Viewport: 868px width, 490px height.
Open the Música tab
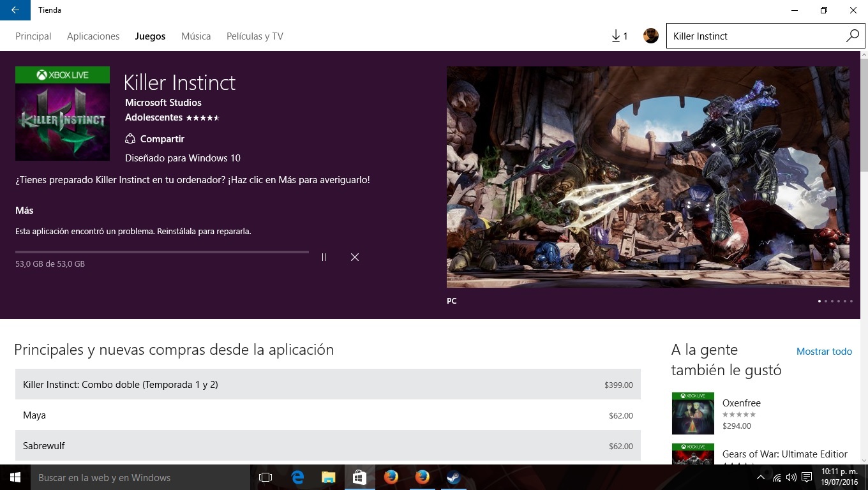(196, 36)
